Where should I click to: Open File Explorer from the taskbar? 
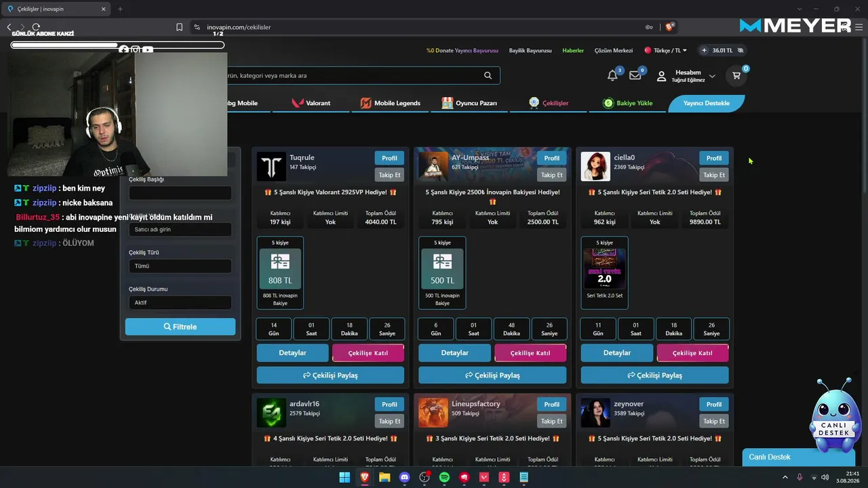(x=384, y=477)
